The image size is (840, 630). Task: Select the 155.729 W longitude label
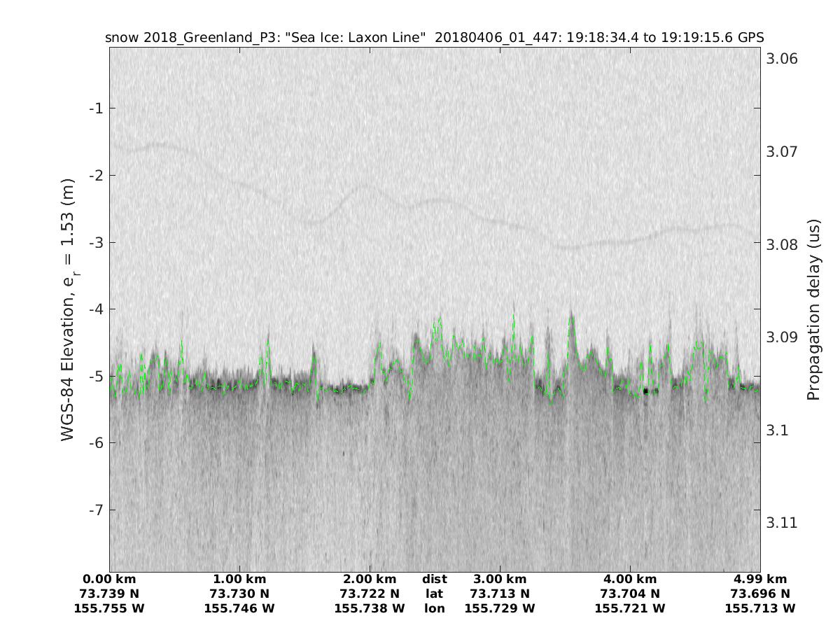499,608
